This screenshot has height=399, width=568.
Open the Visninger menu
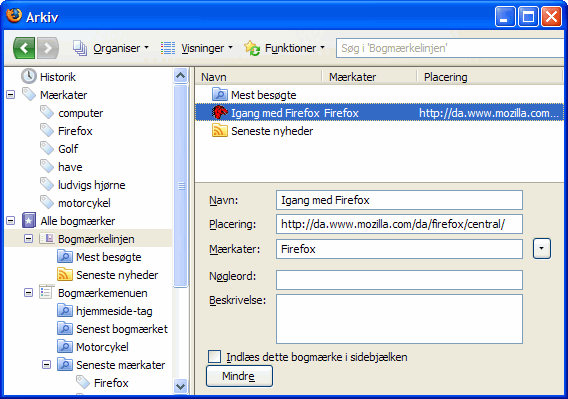(207, 48)
